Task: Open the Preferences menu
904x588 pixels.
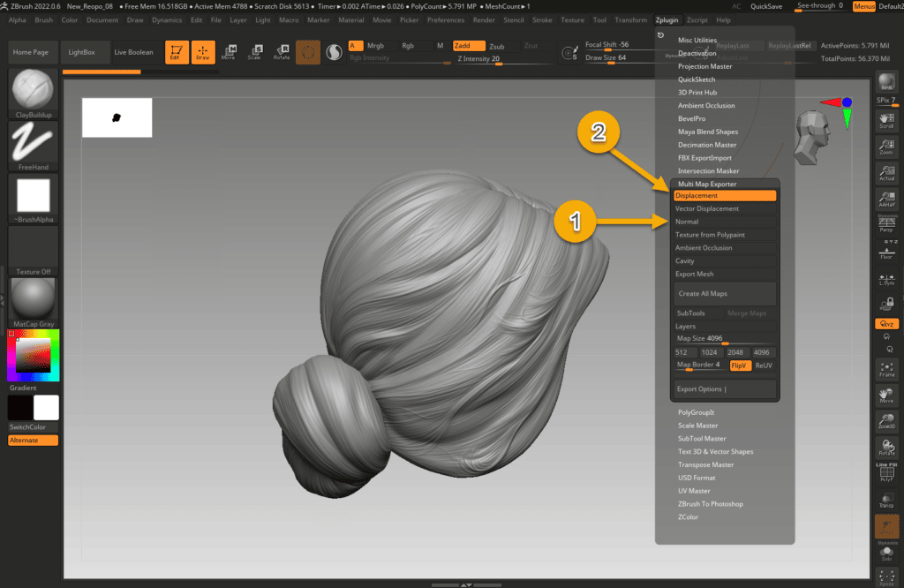Action: tap(446, 19)
